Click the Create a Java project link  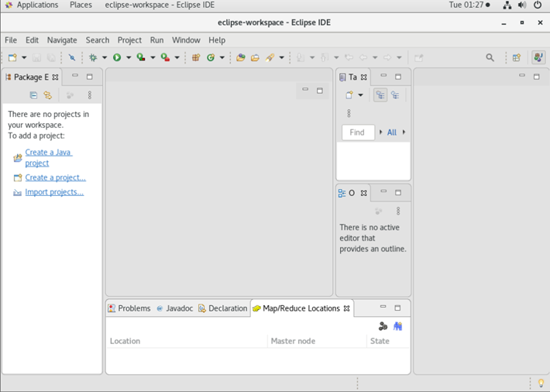[x=49, y=157]
